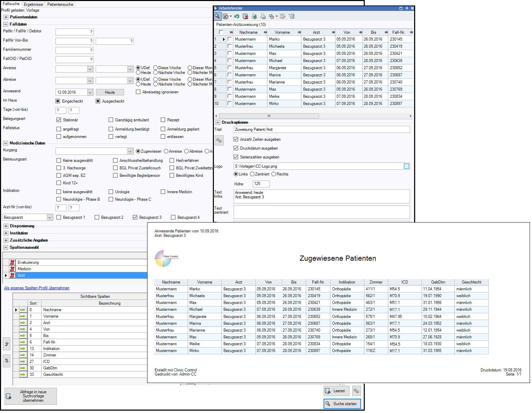Click green arrow next to Nachname column
532x413 pixels.
click(x=22, y=310)
